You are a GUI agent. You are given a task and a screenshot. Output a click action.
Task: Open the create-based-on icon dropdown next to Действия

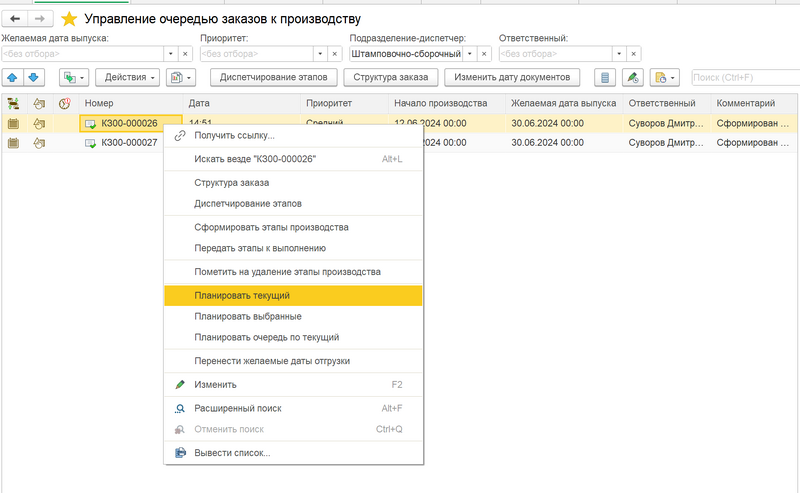point(74,78)
